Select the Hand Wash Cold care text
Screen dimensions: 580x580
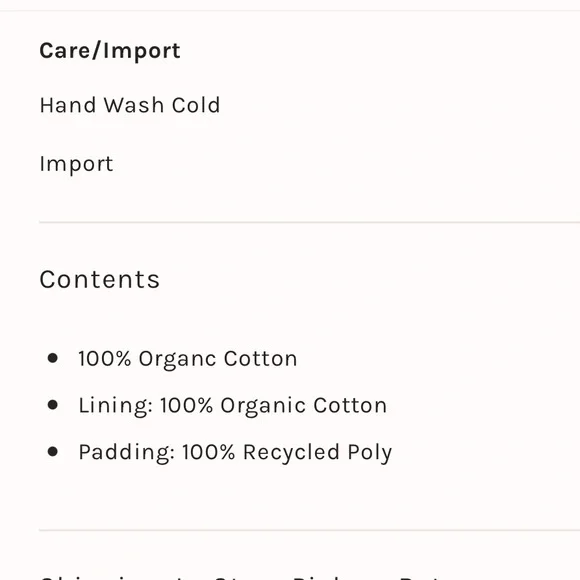click(x=130, y=105)
